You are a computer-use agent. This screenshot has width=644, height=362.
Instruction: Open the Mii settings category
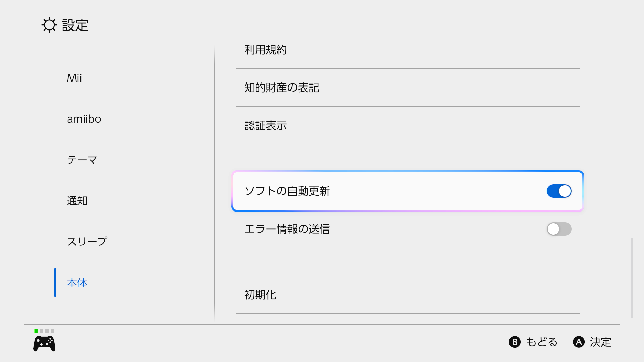74,78
